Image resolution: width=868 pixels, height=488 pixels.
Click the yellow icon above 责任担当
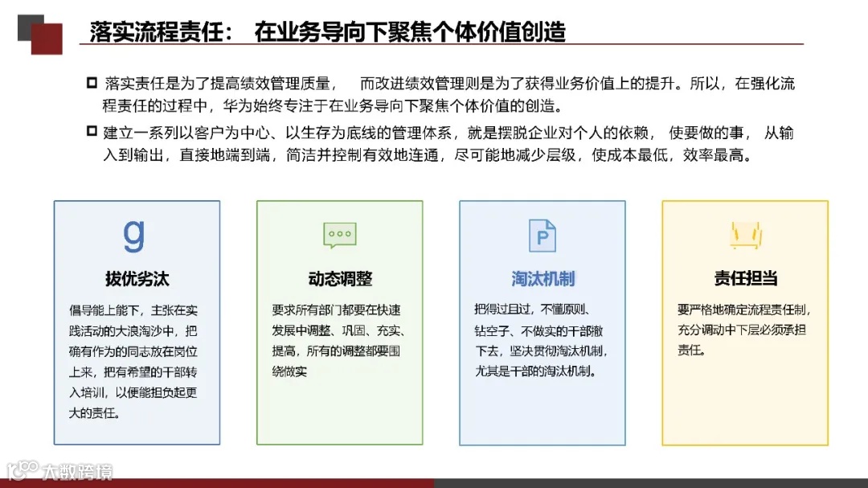point(746,235)
